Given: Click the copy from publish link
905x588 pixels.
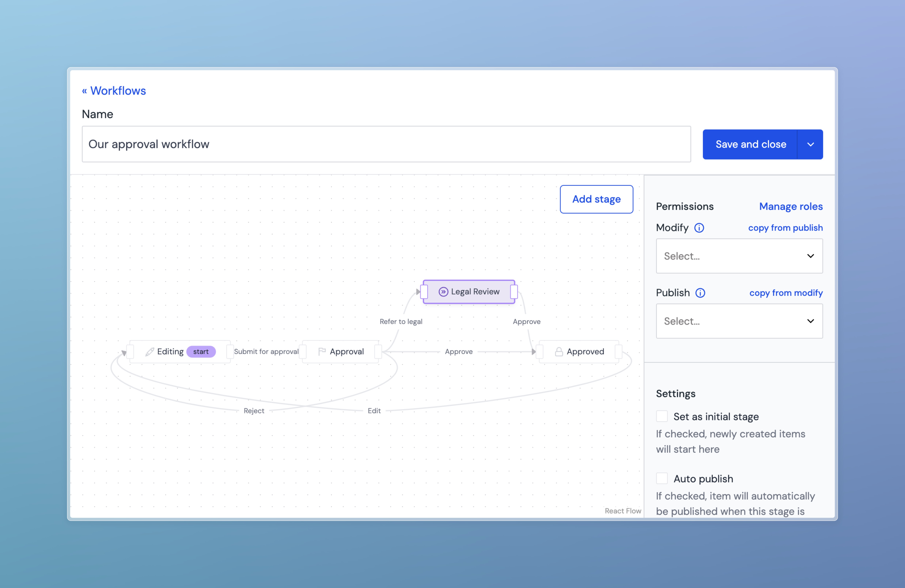Looking at the screenshot, I should point(786,228).
